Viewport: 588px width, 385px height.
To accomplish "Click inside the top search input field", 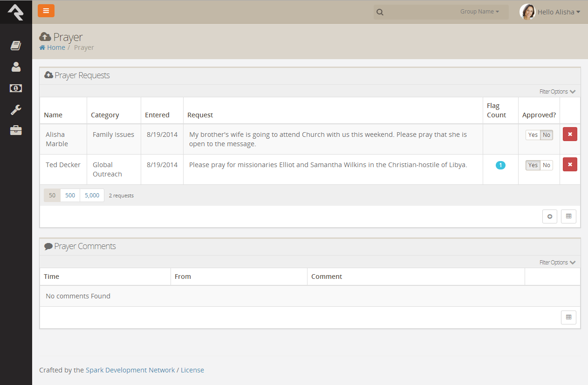I will click(x=422, y=12).
